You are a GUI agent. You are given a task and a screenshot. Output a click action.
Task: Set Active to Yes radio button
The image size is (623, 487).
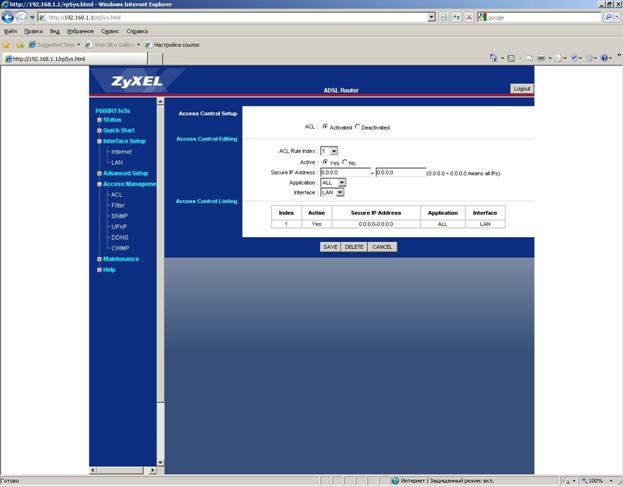click(x=325, y=162)
